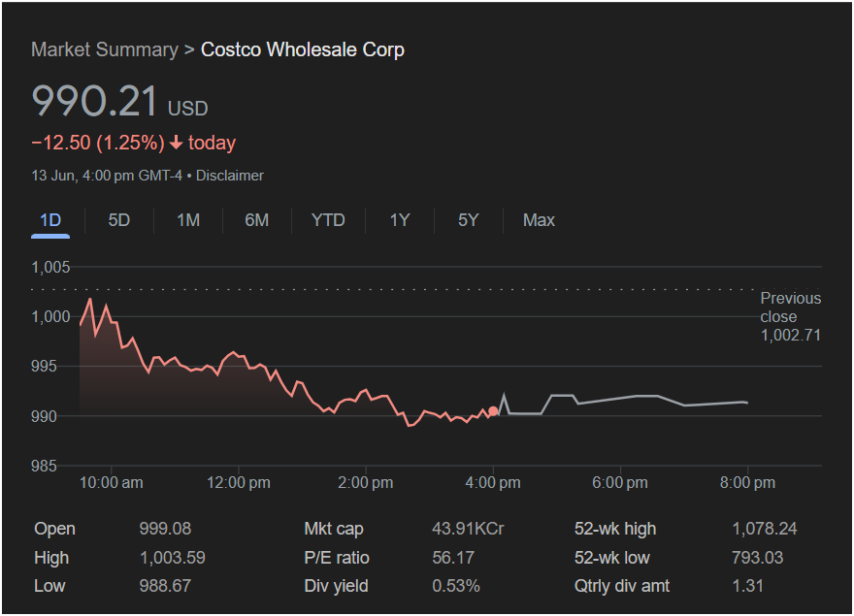Switch to the 1Y chart tab
Image resolution: width=854 pixels, height=616 pixels.
(x=400, y=220)
